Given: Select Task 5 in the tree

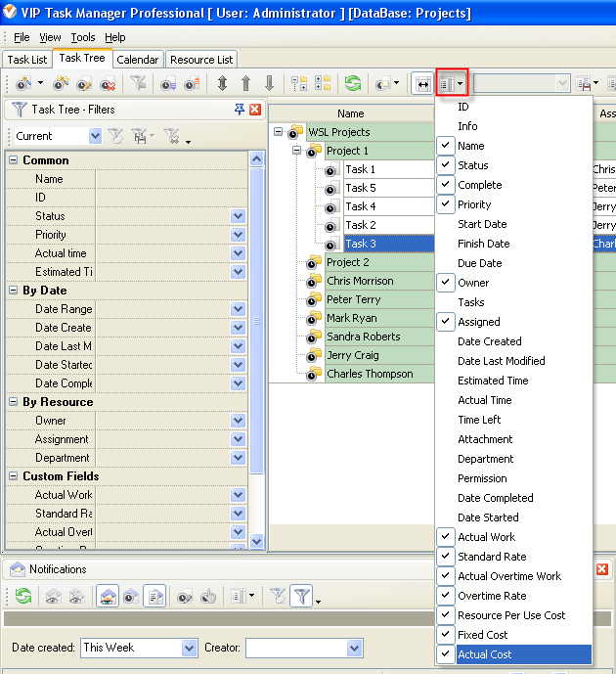Looking at the screenshot, I should (360, 188).
